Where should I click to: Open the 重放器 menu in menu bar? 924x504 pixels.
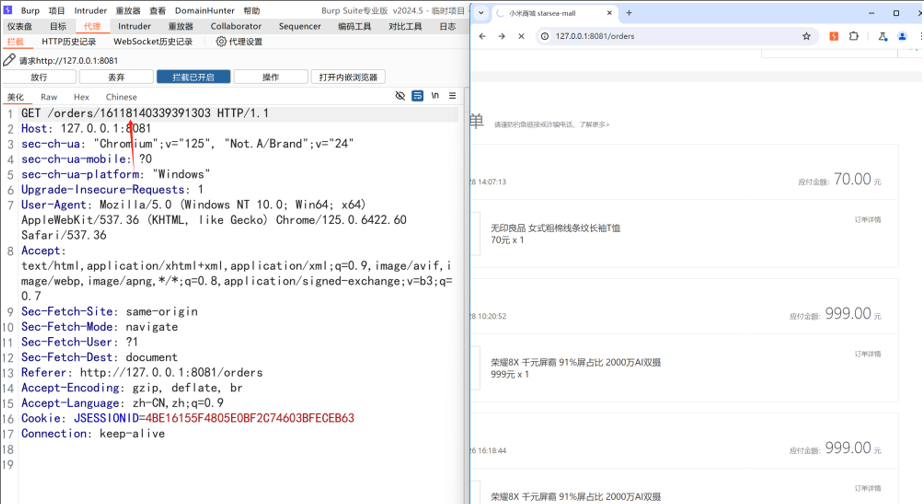pyautogui.click(x=128, y=11)
